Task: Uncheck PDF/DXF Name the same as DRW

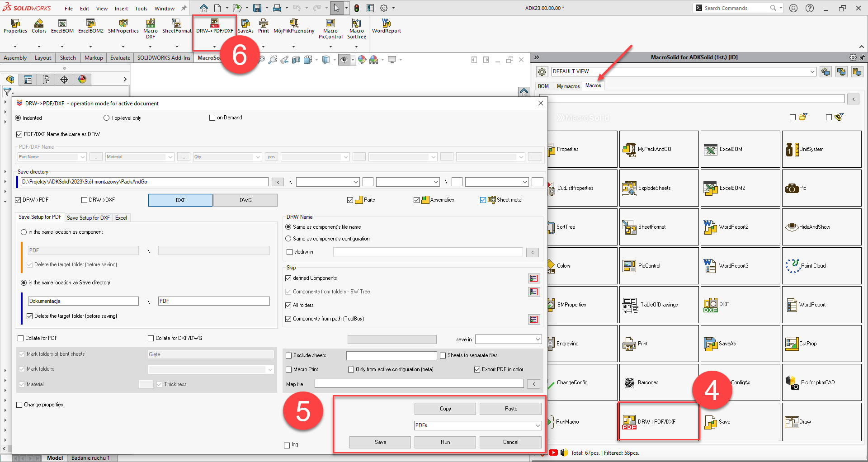Action: (x=19, y=134)
